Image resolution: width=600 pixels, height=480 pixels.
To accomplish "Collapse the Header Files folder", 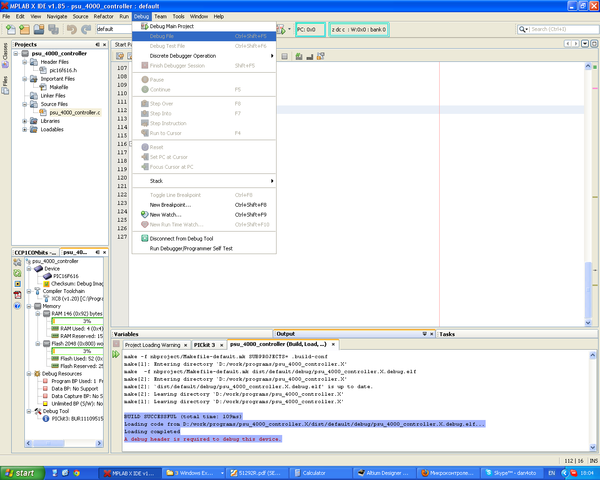I will point(24,62).
